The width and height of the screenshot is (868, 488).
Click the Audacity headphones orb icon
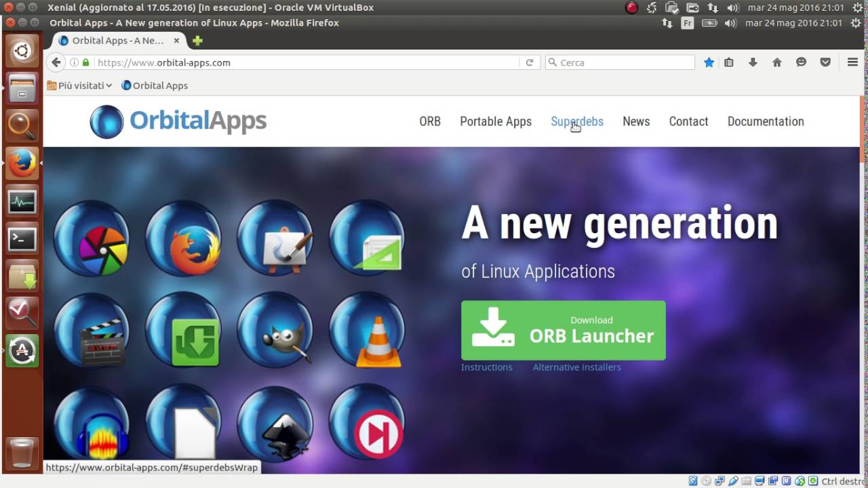[92, 423]
